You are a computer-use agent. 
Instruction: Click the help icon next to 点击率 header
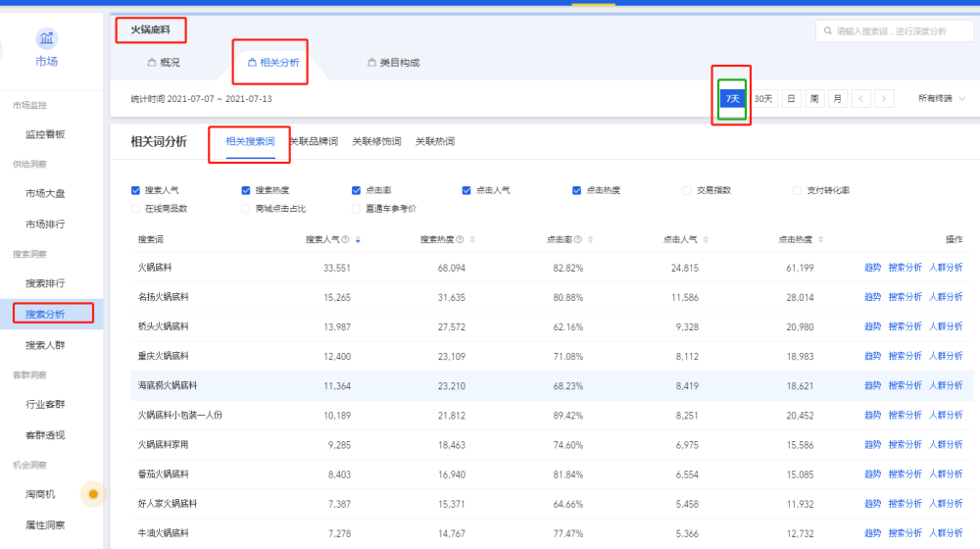click(x=578, y=239)
